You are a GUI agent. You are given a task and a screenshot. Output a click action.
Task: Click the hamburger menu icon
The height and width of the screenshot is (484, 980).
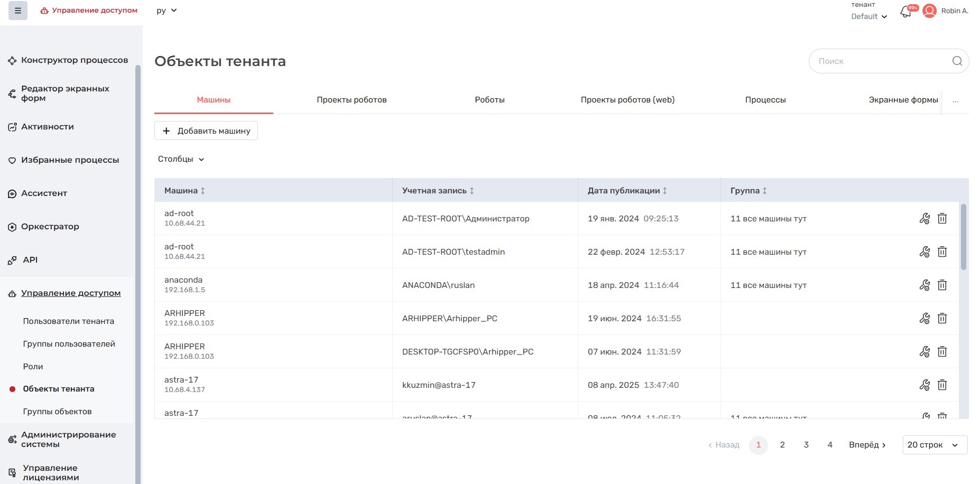point(17,11)
